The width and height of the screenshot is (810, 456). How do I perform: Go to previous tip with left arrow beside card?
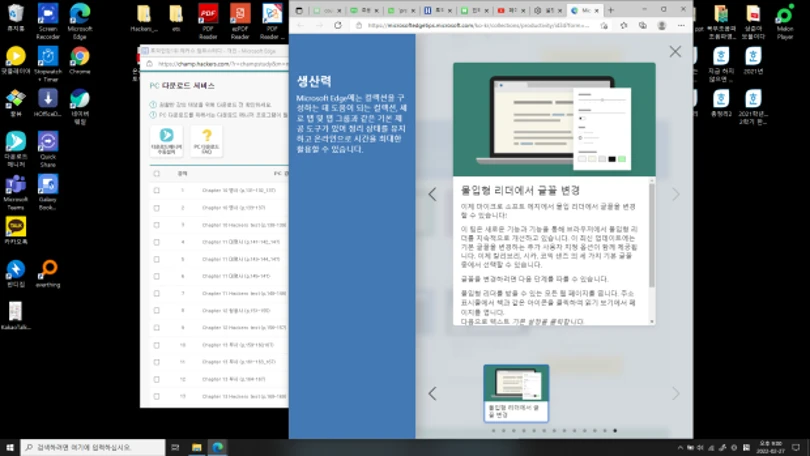pos(432,194)
